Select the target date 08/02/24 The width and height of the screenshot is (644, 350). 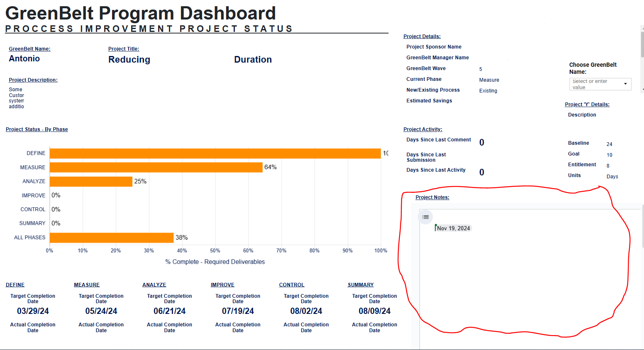[306, 311]
